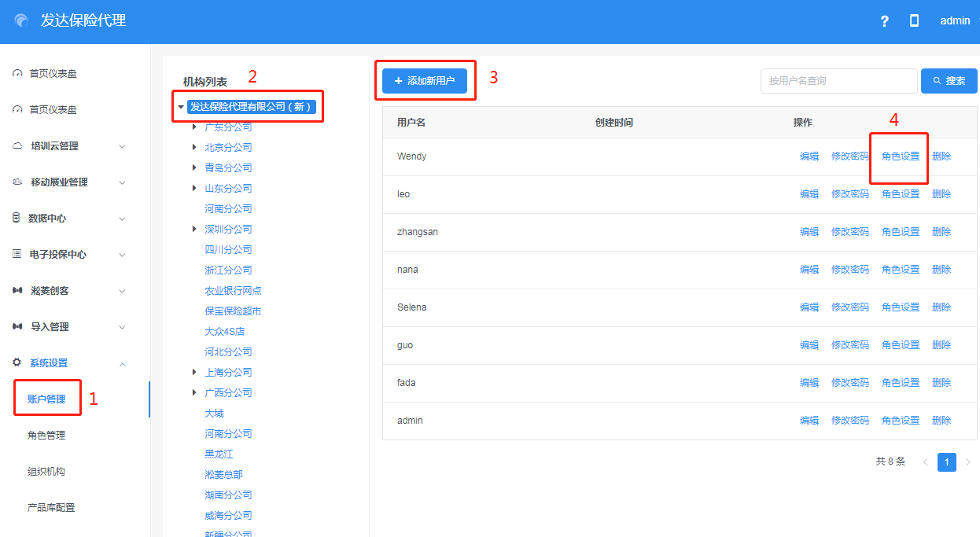Screen dimensions: 980x537
Task: Expand the 泓萎创客 menu chevron
Action: (122, 291)
